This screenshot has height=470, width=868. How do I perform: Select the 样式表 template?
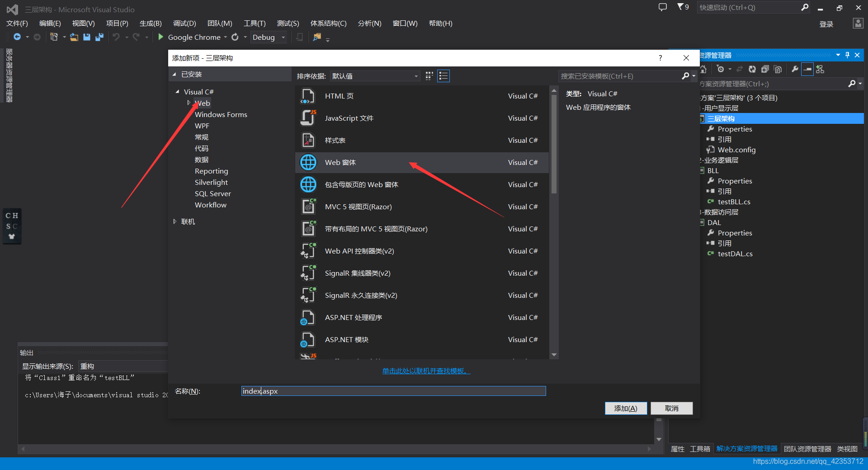coord(422,140)
